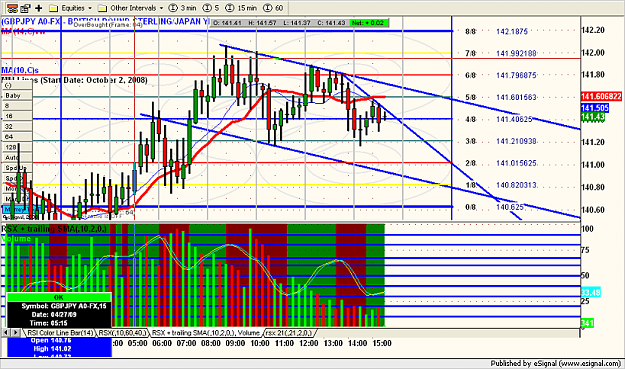Image resolution: width=625 pixels, height=369 pixels.
Task: Switch to RSI Color Line Bar(14) tab
Action: (x=60, y=333)
